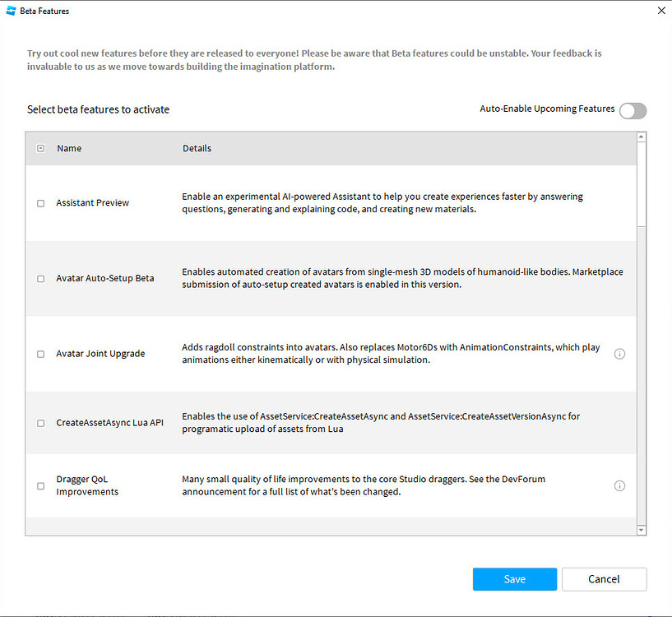Screen dimensions: 672x617
Task: Click the scrollbar down arrow
Action: [641, 531]
